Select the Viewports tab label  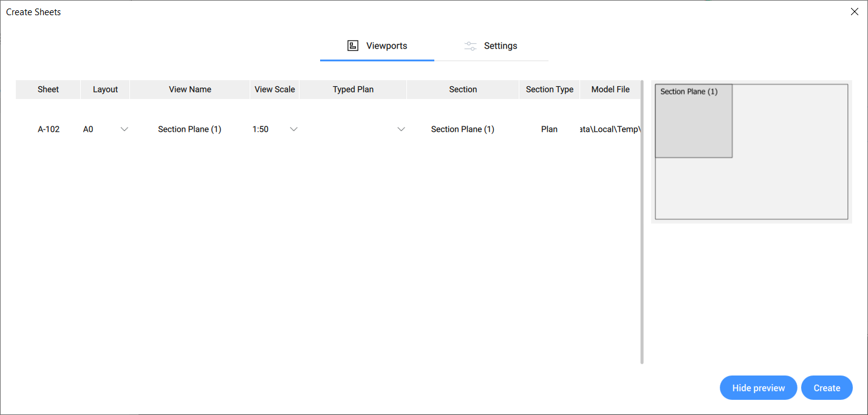(386, 46)
